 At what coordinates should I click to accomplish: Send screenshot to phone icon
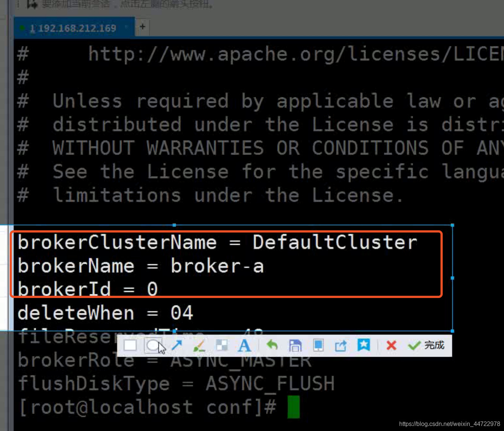(x=318, y=346)
